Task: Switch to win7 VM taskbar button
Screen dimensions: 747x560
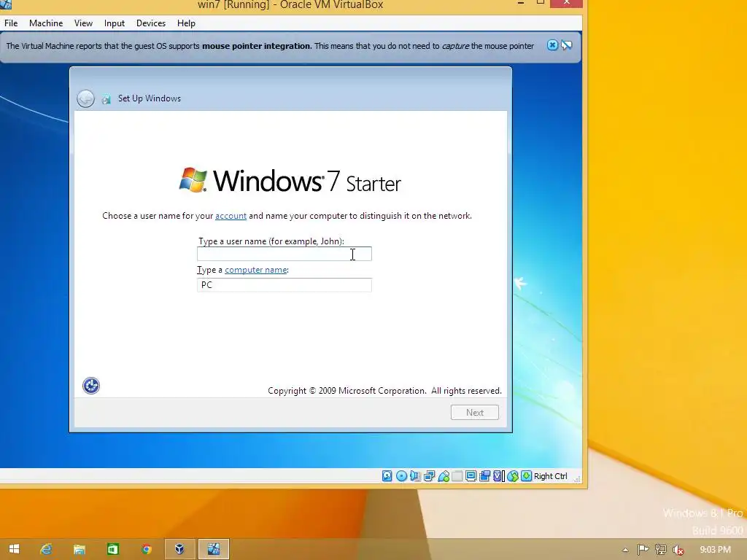Action: [x=214, y=549]
